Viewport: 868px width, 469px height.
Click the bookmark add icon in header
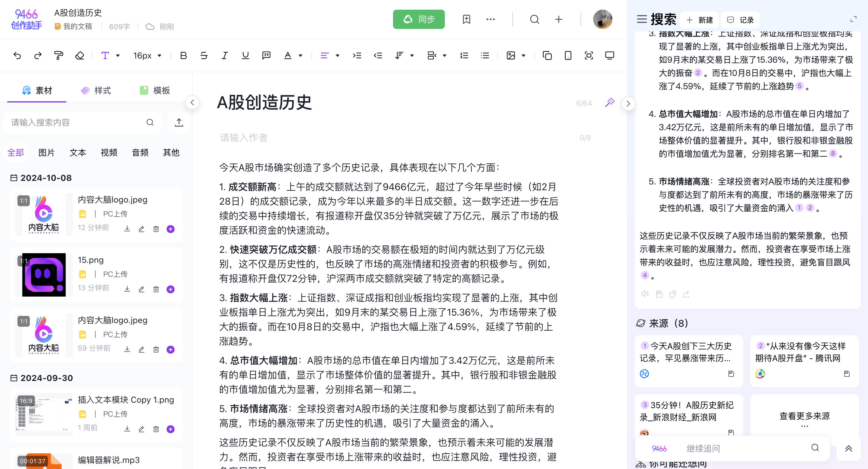(466, 19)
